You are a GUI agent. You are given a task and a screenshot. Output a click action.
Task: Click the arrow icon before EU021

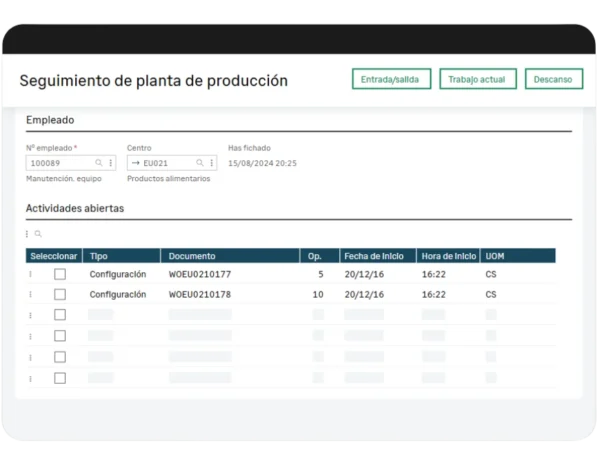pyautogui.click(x=135, y=163)
